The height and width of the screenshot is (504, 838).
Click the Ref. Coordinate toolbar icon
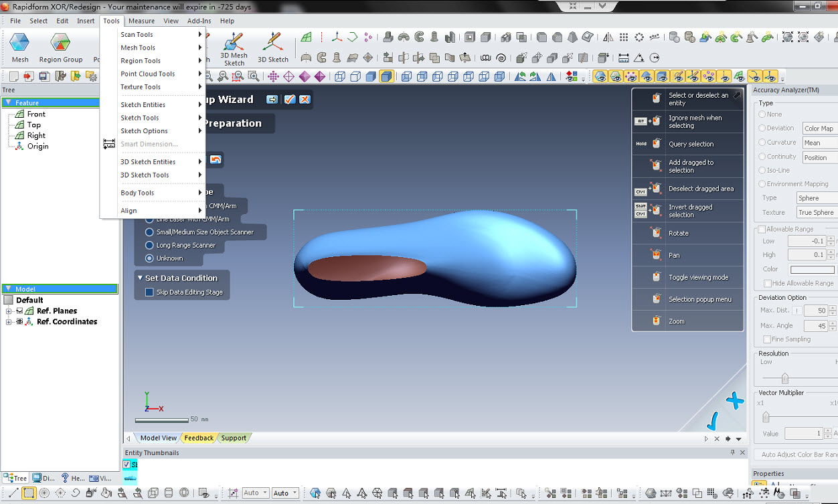click(337, 37)
